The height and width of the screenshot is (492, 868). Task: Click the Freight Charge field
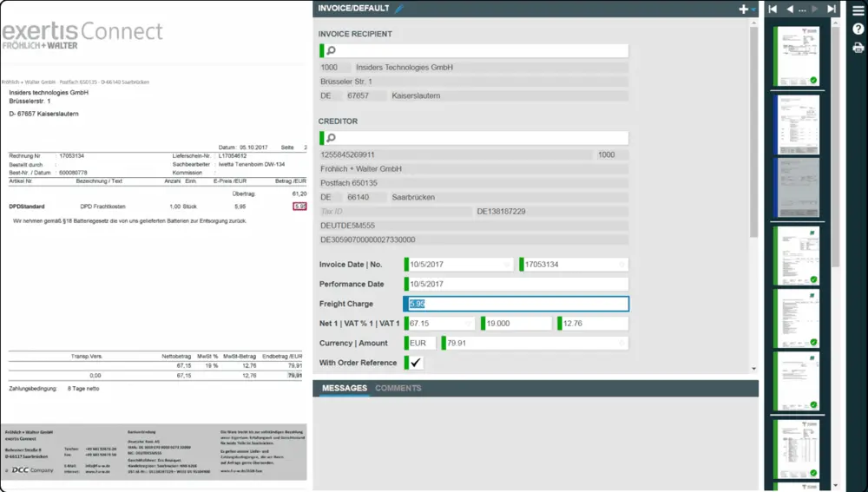[516, 304]
